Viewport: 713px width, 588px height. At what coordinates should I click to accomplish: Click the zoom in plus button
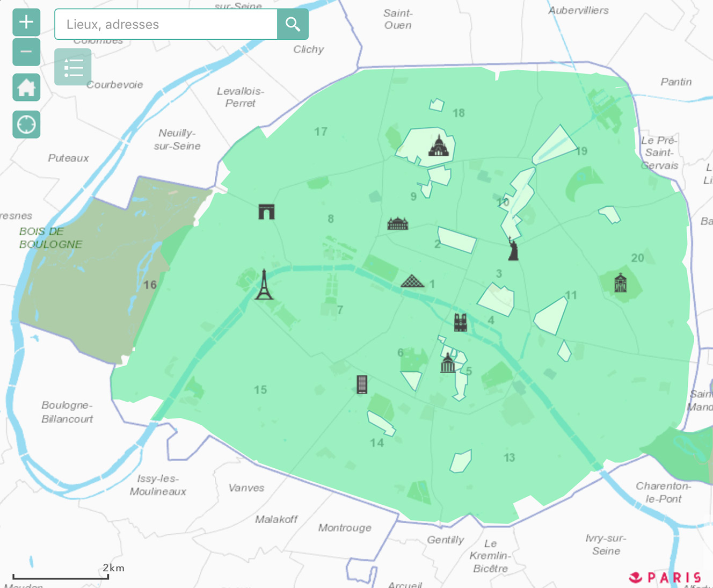tap(26, 22)
